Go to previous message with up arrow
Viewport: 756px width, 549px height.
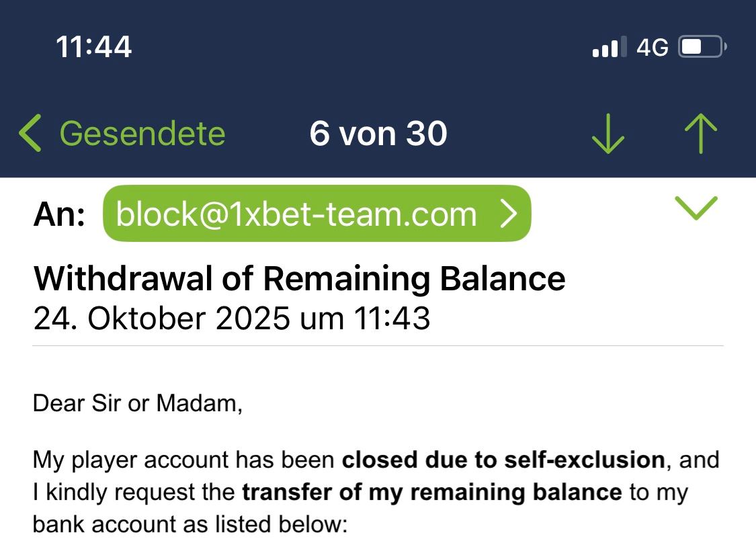click(700, 133)
